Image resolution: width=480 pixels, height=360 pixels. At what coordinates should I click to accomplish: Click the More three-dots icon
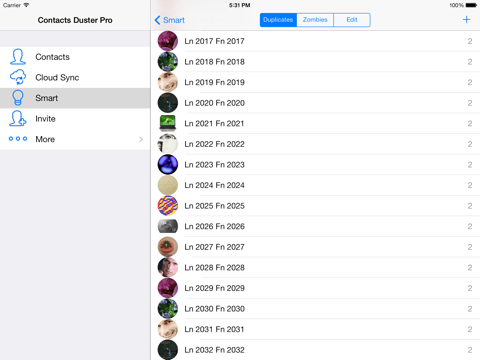pyautogui.click(x=18, y=139)
